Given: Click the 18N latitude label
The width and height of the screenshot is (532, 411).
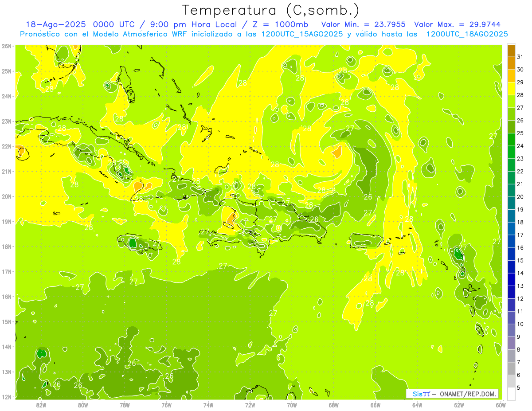Looking at the screenshot, I should point(6,247).
